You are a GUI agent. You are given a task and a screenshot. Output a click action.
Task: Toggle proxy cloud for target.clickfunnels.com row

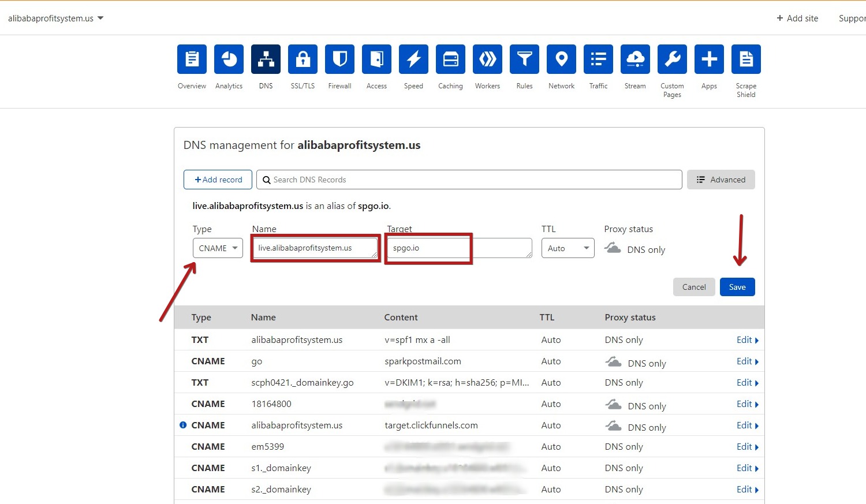point(613,426)
